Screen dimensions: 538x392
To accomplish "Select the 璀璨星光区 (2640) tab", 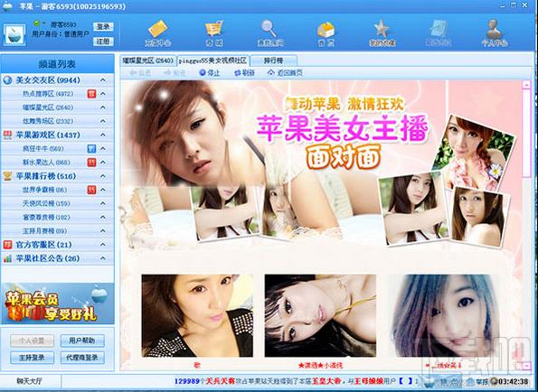I will pyautogui.click(x=148, y=61).
